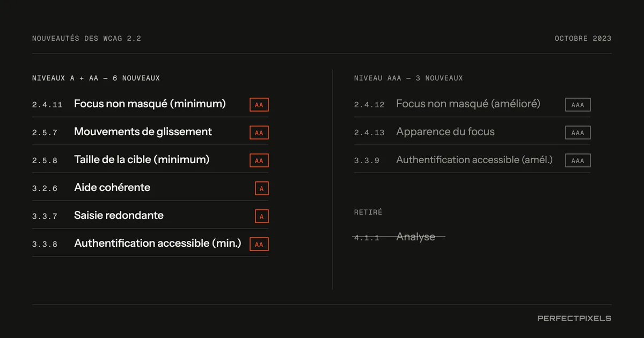The image size is (644, 338).
Task: Click the A badge beside Aide cohérente
Action: pyautogui.click(x=262, y=188)
